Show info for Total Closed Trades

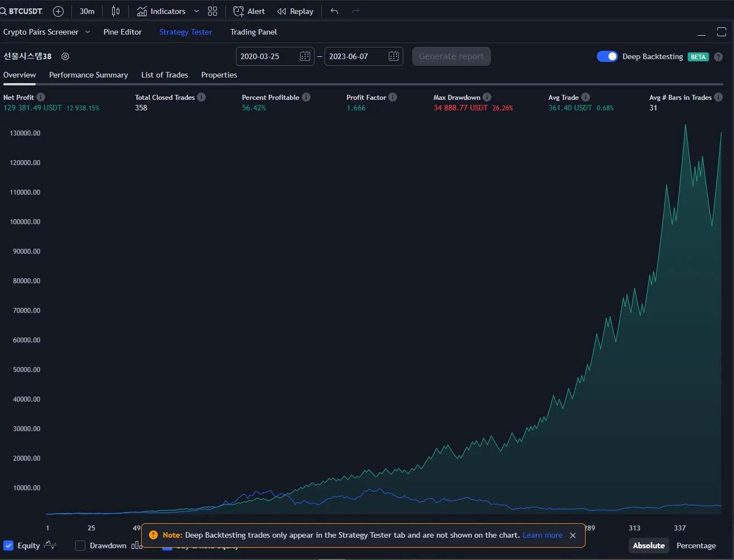click(x=201, y=97)
